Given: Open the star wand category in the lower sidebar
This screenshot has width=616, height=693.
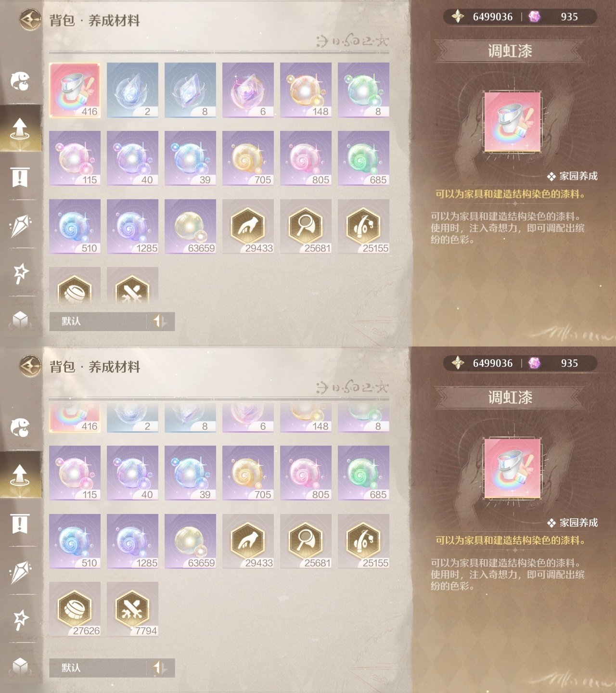Looking at the screenshot, I should [x=20, y=620].
